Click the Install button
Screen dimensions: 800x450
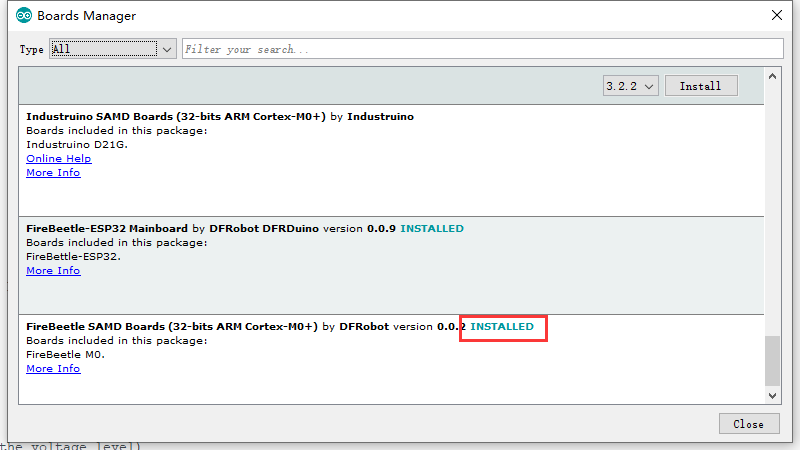coord(701,86)
